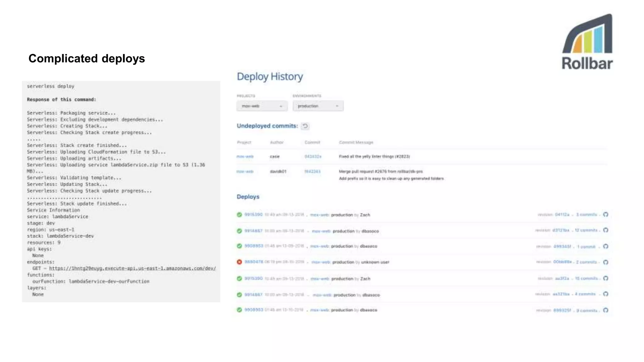The width and height of the screenshot is (644, 362).
Task: Click green success icon on the 15 commits deploy
Action: (x=239, y=278)
